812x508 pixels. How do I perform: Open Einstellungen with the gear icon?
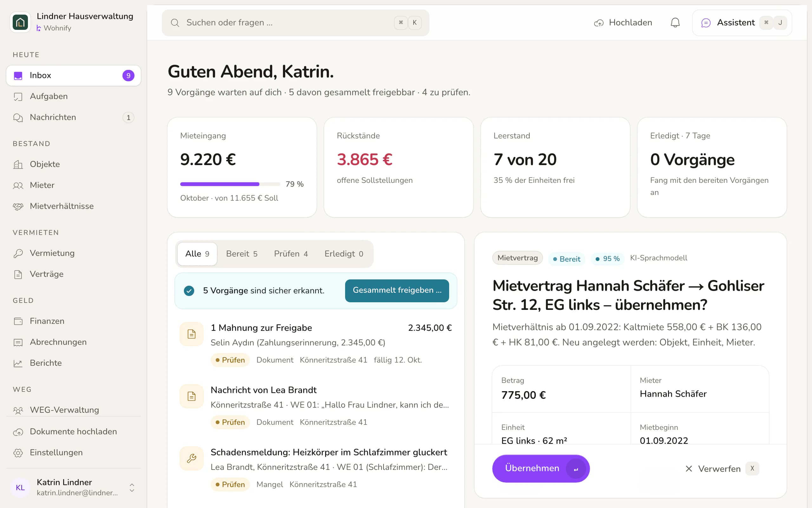point(74,452)
